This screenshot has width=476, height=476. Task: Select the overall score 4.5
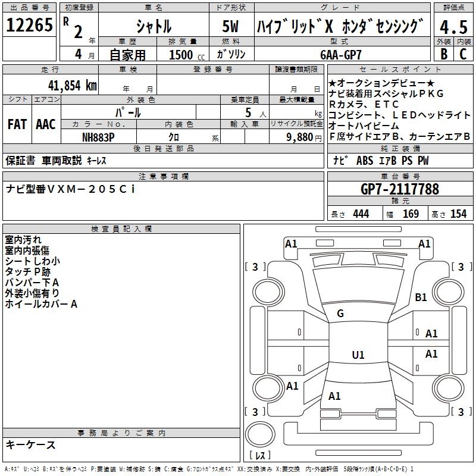pos(454,27)
